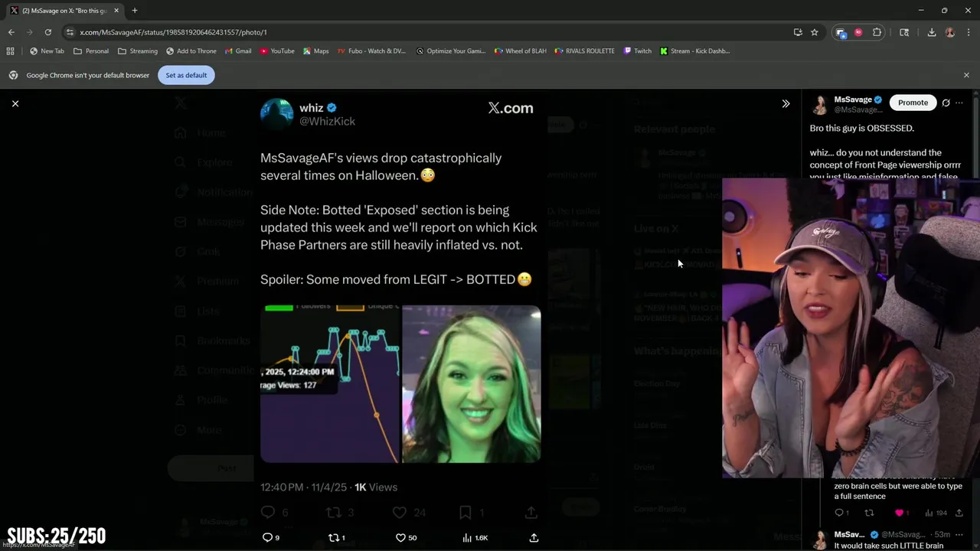Click the green-tinted woman photo
The width and height of the screenshot is (980, 551).
(472, 384)
